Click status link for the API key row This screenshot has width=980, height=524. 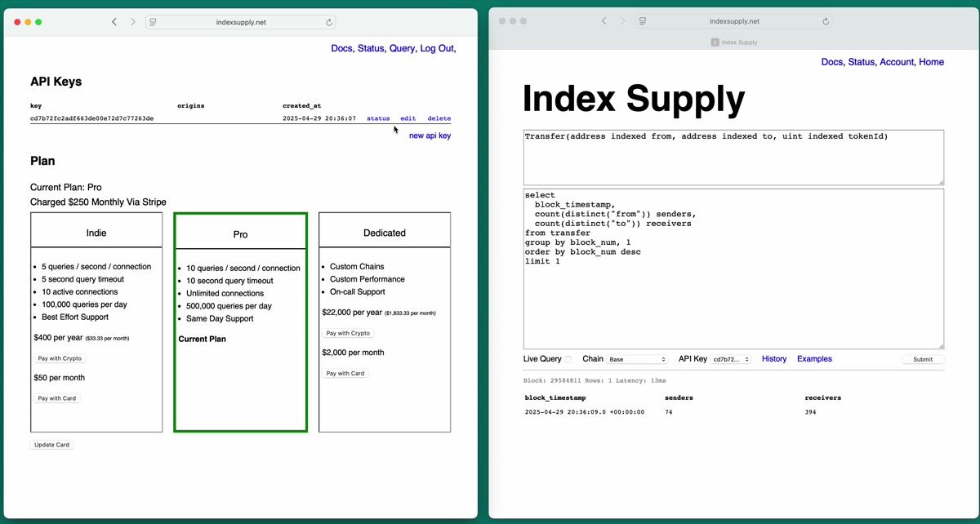point(378,118)
